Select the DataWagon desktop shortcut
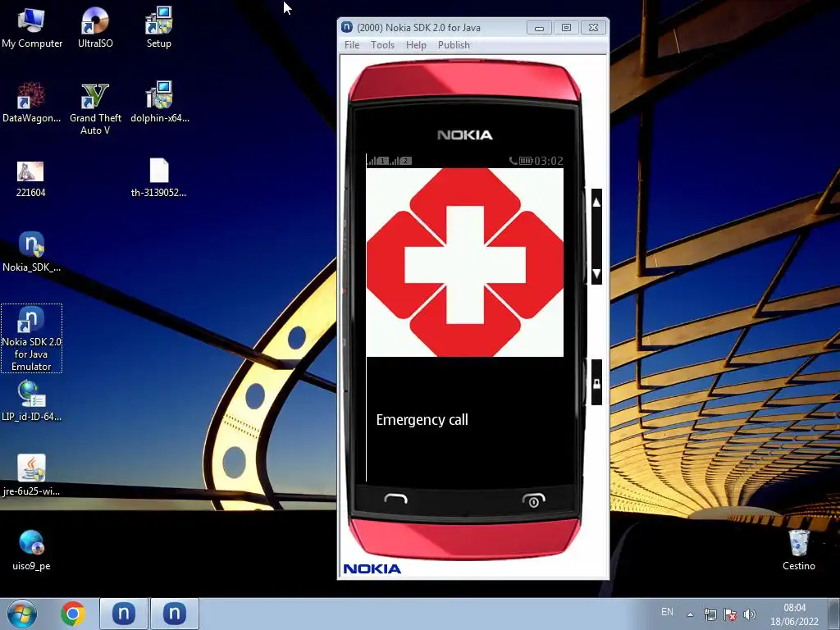The height and width of the screenshot is (630, 840). click(x=31, y=103)
